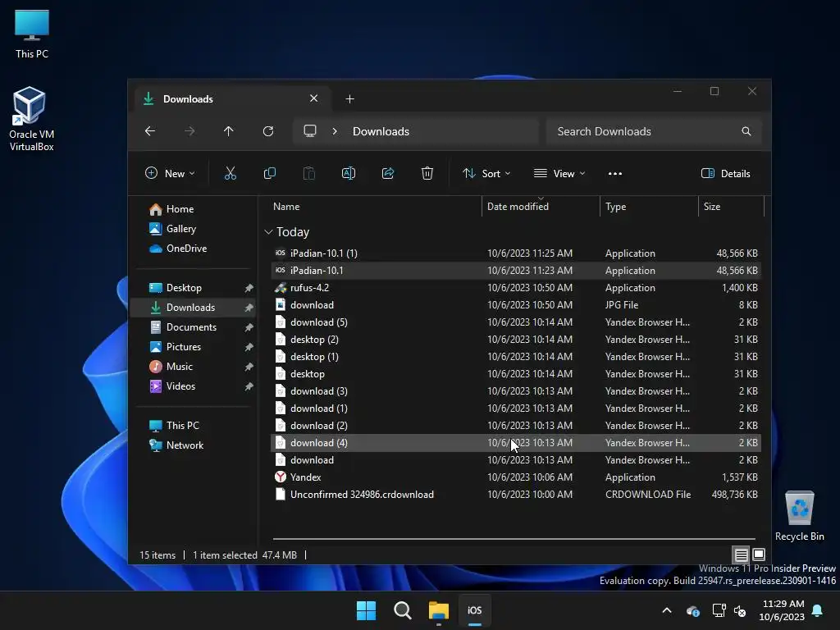Switch to details list view icon in status bar
840x630 pixels.
(x=741, y=555)
